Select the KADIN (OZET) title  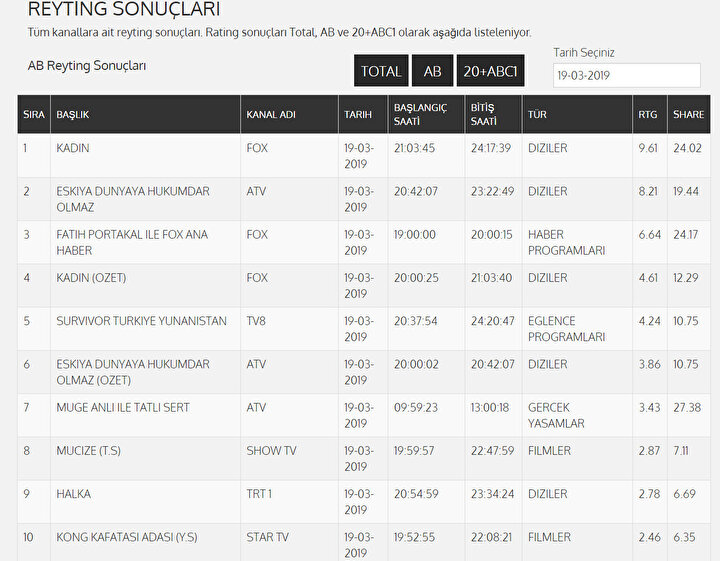click(x=91, y=278)
